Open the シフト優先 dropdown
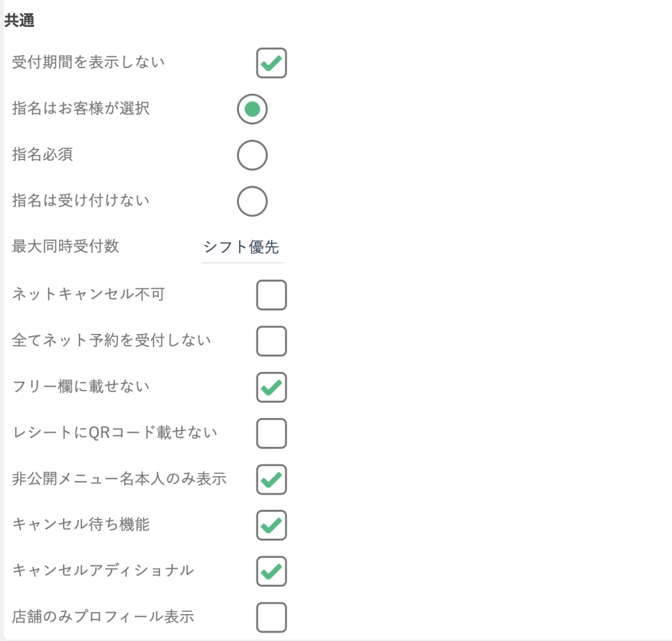Image resolution: width=672 pixels, height=641 pixels. coord(243,247)
